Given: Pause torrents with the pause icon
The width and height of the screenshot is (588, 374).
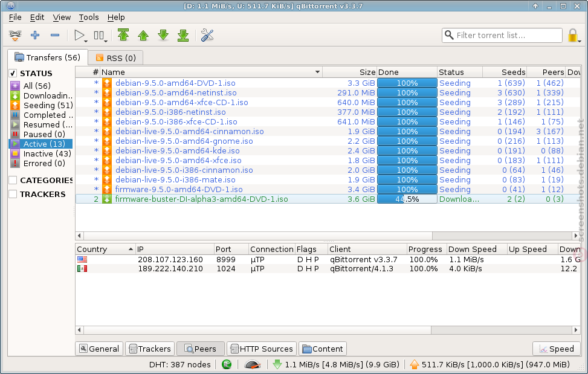Looking at the screenshot, I should (x=100, y=36).
